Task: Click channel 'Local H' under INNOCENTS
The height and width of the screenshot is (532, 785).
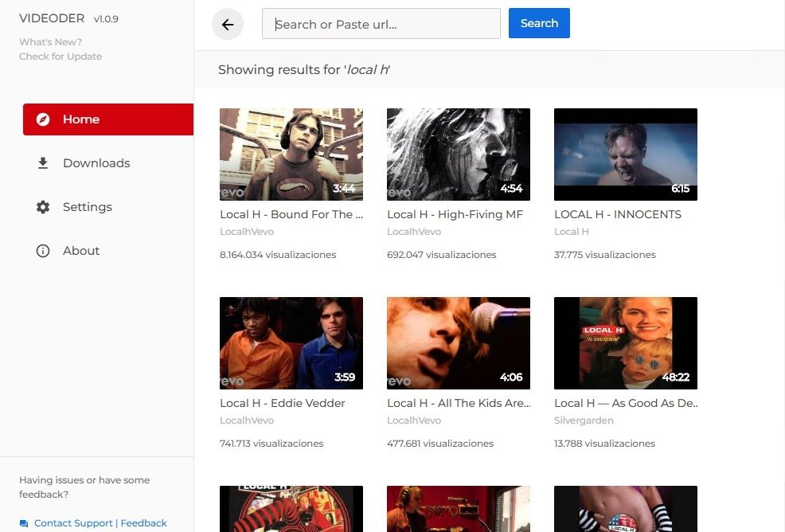Action: [x=571, y=232]
